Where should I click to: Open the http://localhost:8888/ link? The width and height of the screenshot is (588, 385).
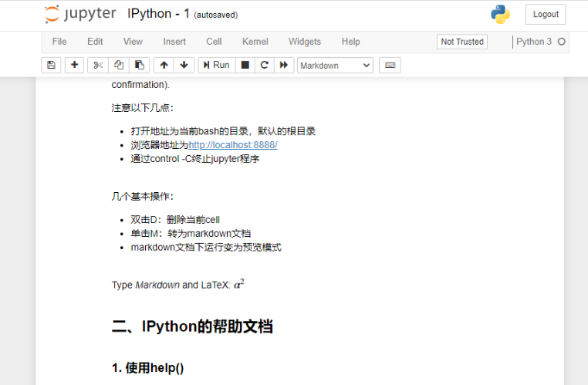(233, 145)
